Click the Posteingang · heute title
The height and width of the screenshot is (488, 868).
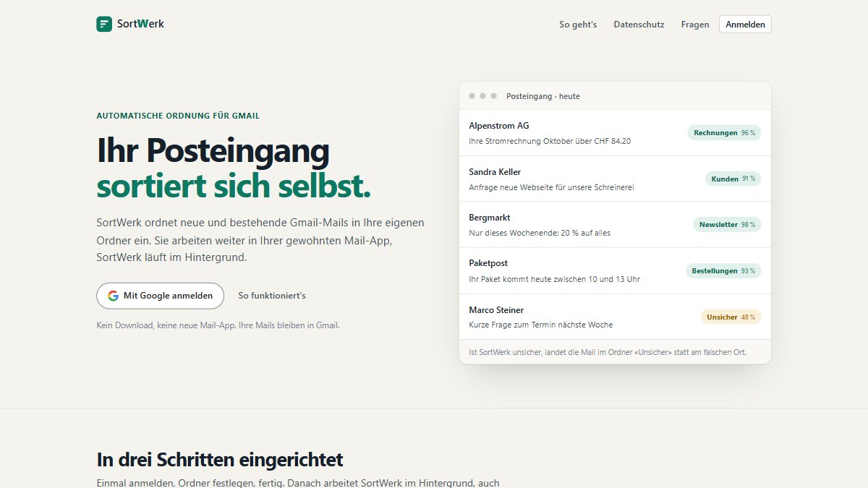point(543,96)
